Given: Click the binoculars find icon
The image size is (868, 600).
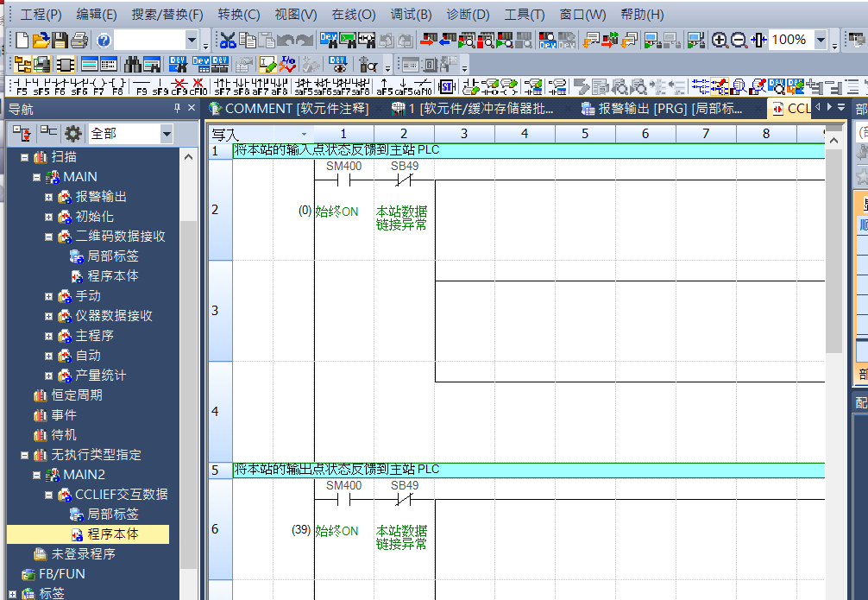Looking at the screenshot, I should 133,64.
